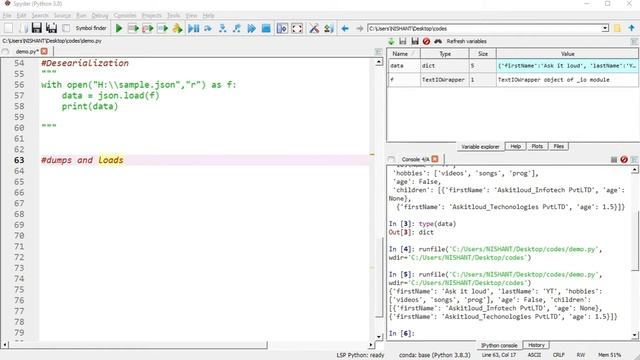Image resolution: width=640 pixels, height=360 pixels.
Task: Switch to the Files tab
Action: point(559,146)
